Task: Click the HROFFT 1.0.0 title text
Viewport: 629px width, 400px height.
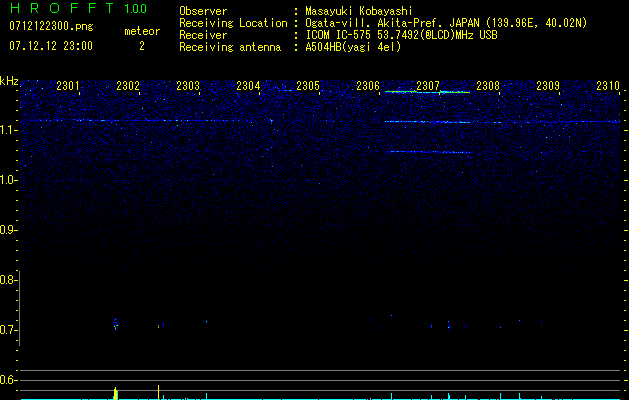Action: click(x=78, y=8)
